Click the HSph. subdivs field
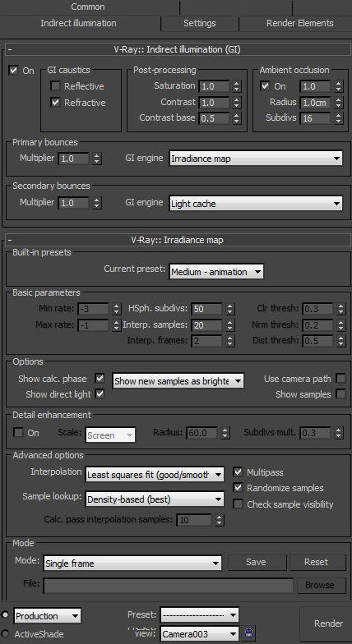 (x=206, y=309)
